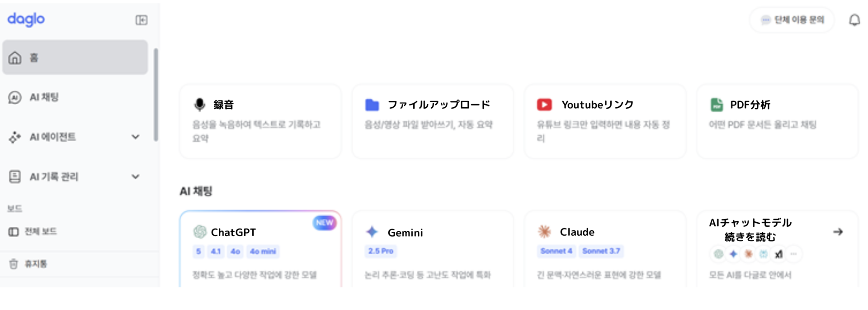868x310 pixels.
Task: Open the notifications bell
Action: click(854, 20)
